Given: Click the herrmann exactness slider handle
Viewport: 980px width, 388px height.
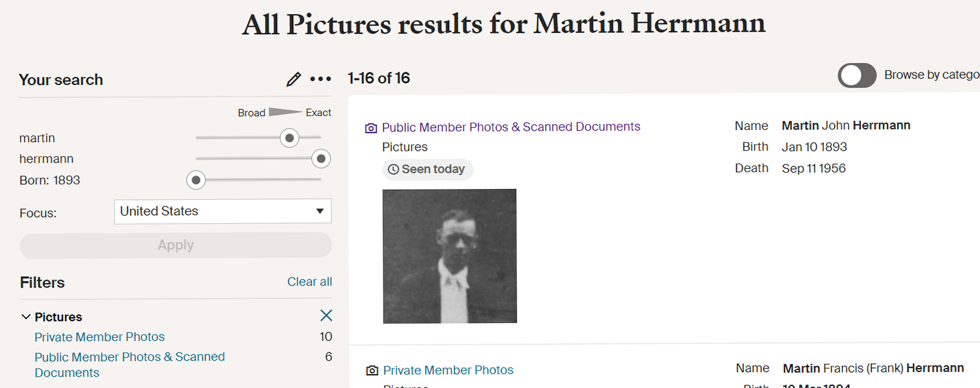Looking at the screenshot, I should click(321, 159).
